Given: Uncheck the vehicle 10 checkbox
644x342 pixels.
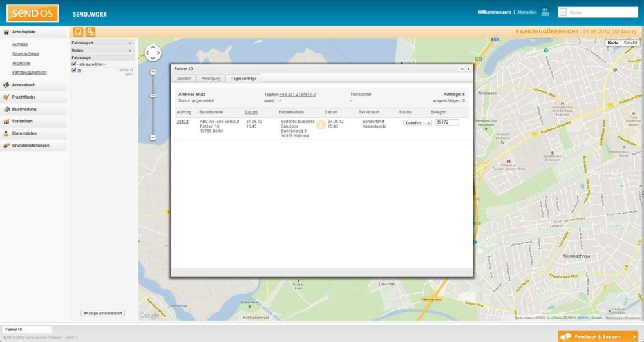Looking at the screenshot, I should point(74,70).
